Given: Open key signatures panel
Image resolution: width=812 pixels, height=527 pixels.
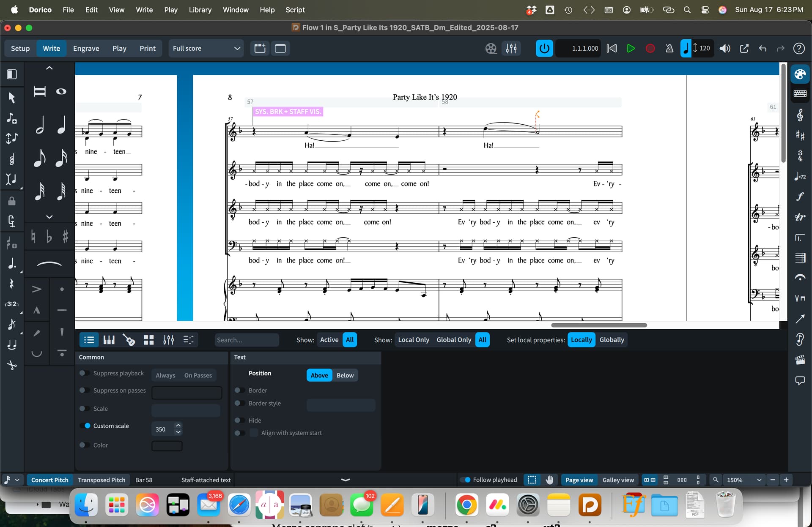Looking at the screenshot, I should [800, 135].
